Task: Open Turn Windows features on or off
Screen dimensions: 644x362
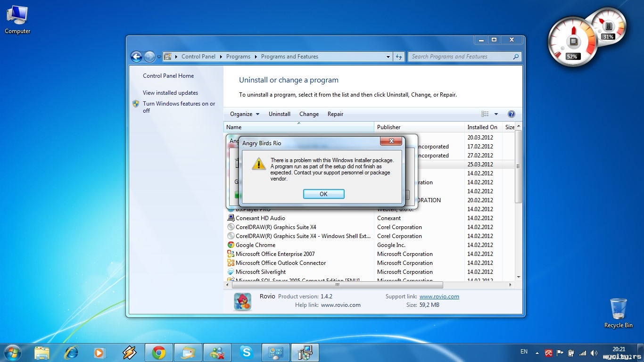Action: coord(179,107)
